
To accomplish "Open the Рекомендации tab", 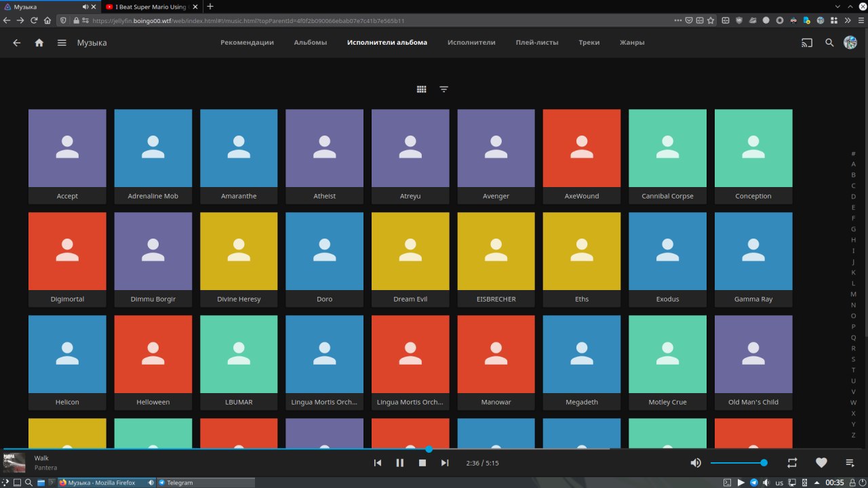I will point(247,43).
